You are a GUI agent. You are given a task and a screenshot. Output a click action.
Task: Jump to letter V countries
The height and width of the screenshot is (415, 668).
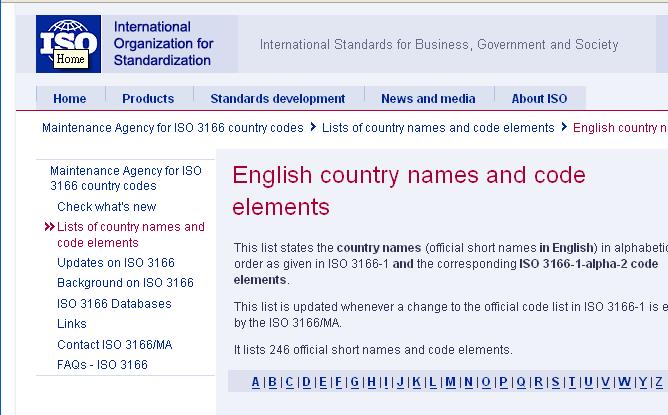point(605,382)
